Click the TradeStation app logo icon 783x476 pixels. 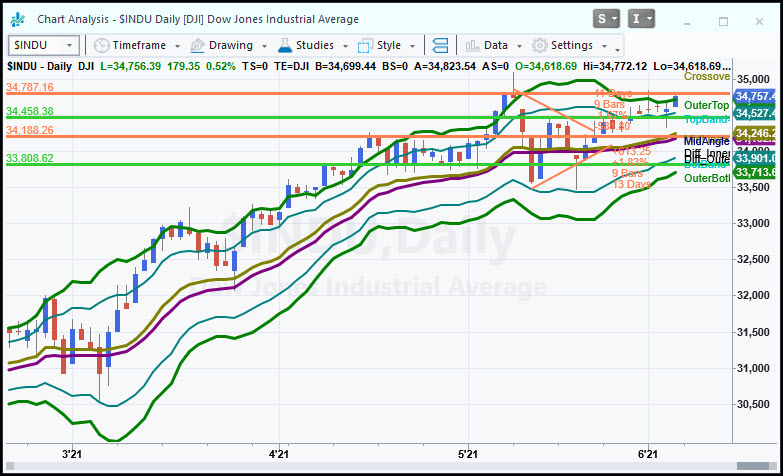coord(18,19)
